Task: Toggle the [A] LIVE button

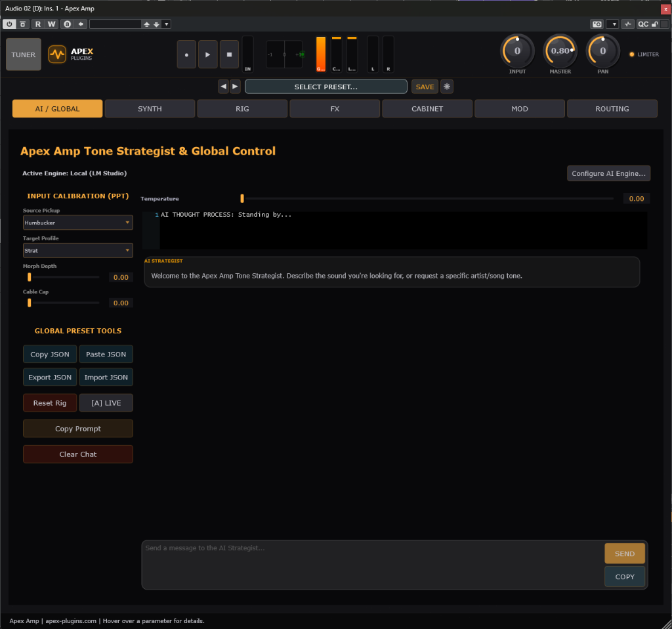Action: (x=106, y=403)
